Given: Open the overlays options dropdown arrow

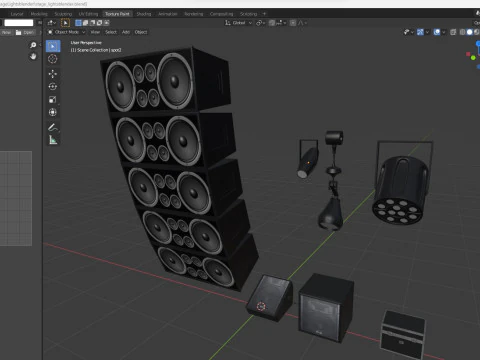Looking at the screenshot, I should [444, 32].
